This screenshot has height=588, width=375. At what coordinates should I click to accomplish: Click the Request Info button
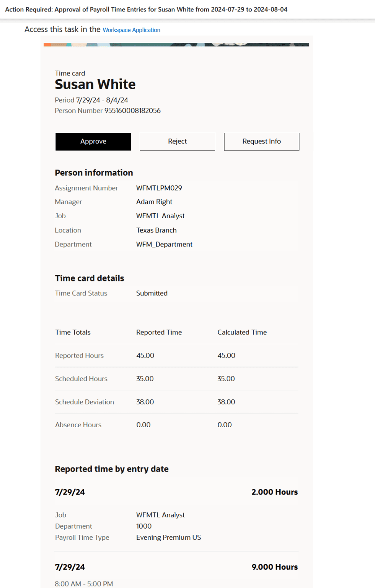(261, 142)
